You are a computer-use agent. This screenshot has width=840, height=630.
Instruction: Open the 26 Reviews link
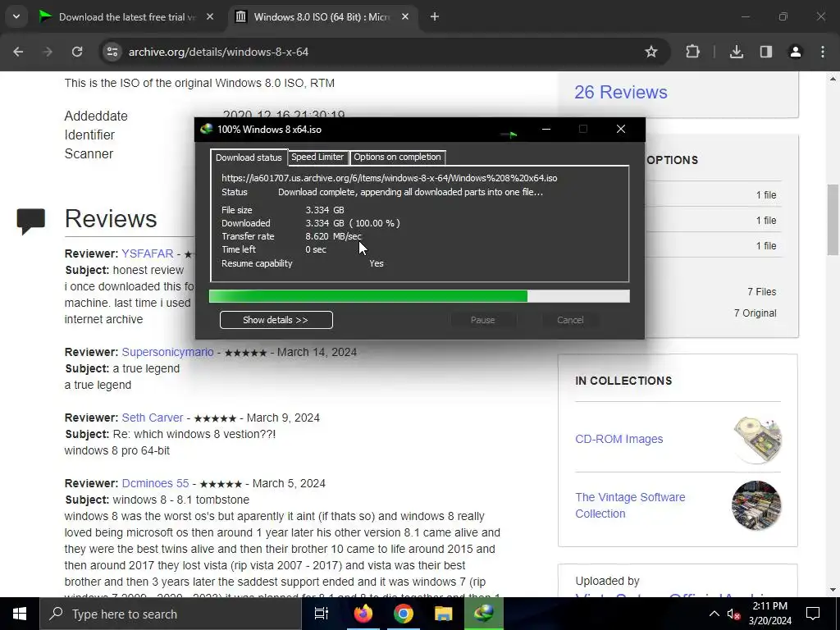[x=620, y=92]
